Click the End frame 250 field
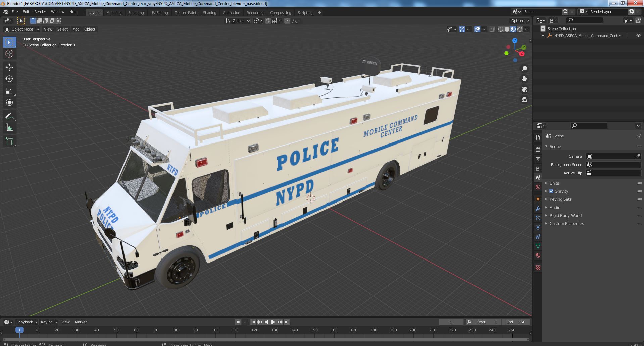 [x=516, y=322]
